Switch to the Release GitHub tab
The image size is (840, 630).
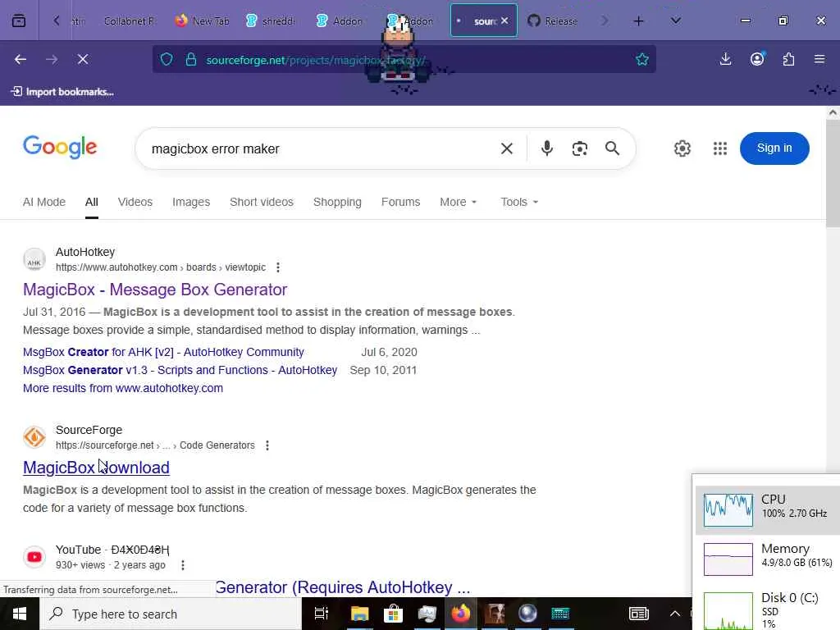tap(554, 21)
